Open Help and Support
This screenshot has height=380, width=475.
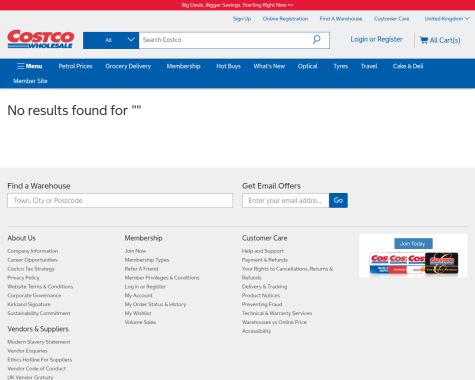coord(263,251)
